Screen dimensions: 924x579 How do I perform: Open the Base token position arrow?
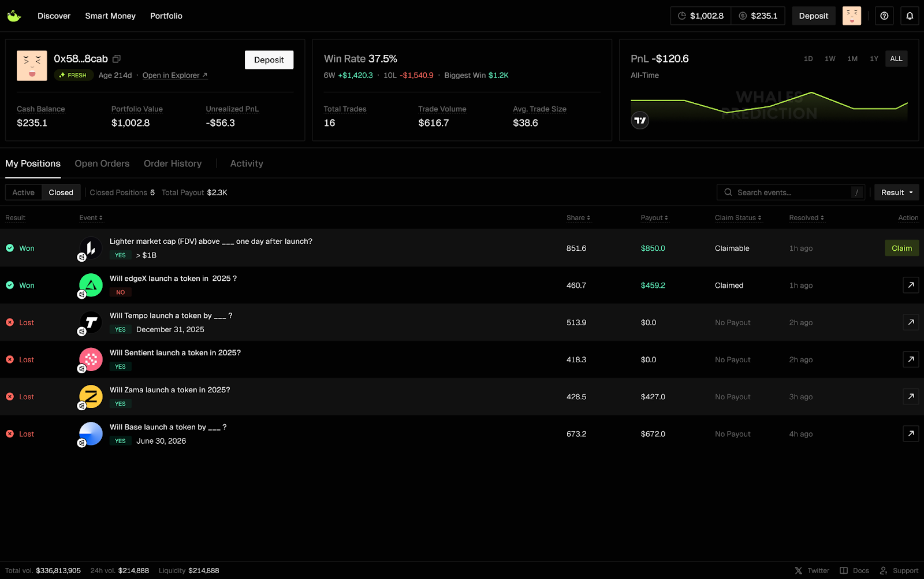(911, 434)
